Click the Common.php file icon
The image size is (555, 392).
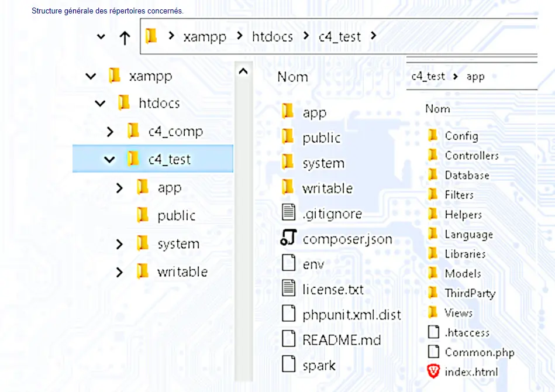[x=433, y=351]
